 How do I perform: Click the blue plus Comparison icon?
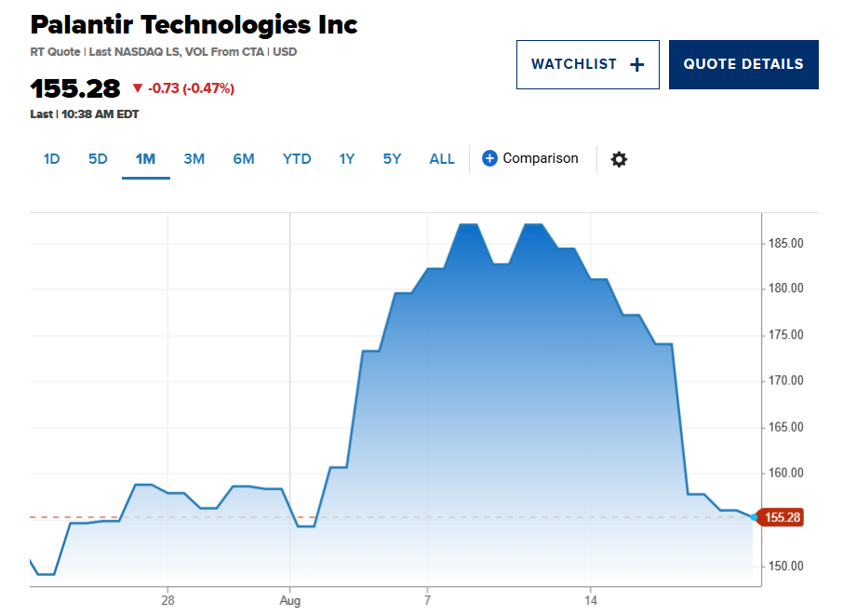[x=489, y=159]
